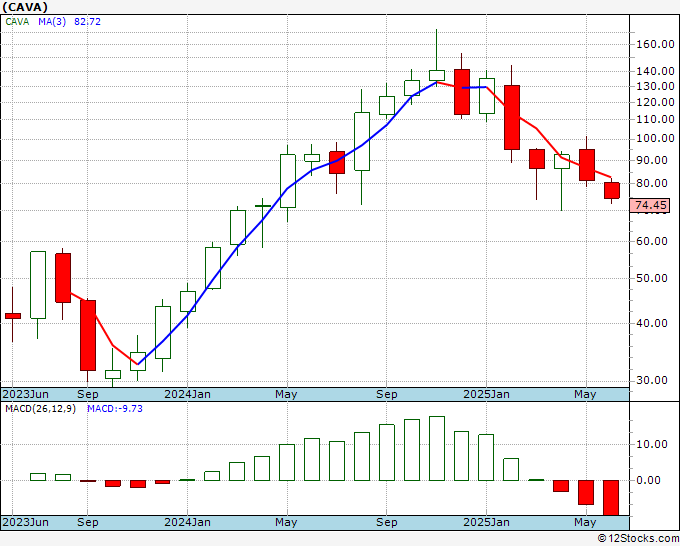Select 2024Jan on the MACD panel time axis
The width and height of the screenshot is (680, 546).
(x=187, y=522)
